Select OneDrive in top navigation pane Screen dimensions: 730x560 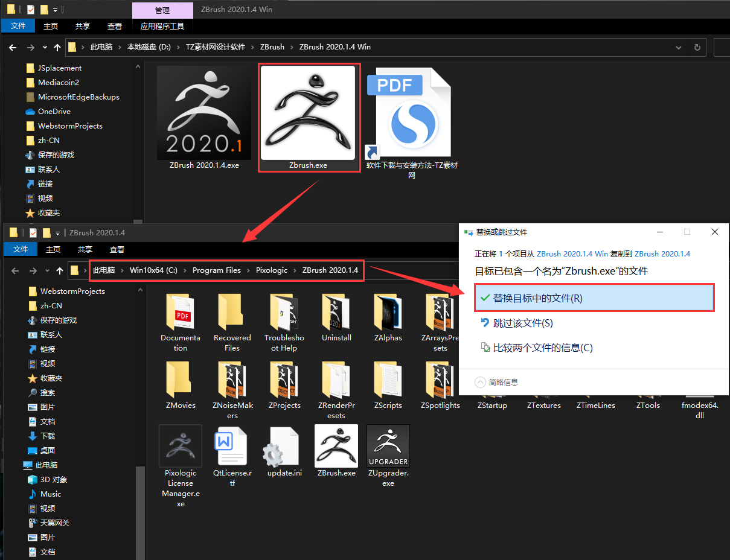[x=54, y=112]
